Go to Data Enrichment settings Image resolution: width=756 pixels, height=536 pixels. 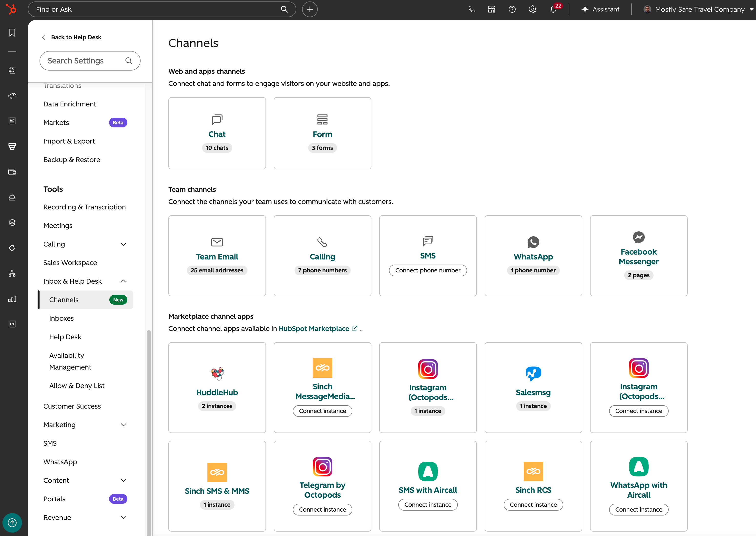[70, 104]
